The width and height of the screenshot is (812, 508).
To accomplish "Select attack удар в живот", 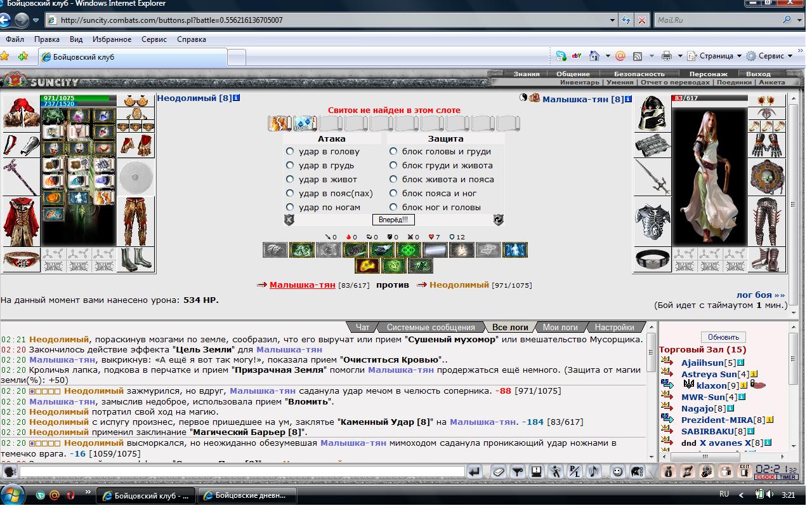I will (290, 179).
